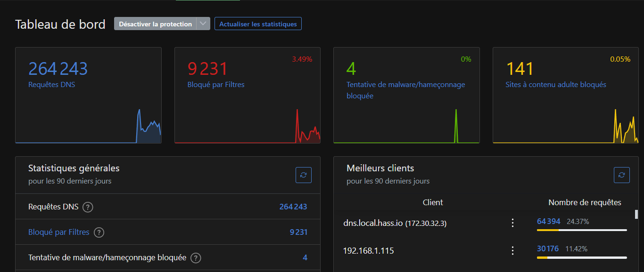Screen dimensions: 644x272
Task: Refresh the Meilleurs clients panel
Action: (621, 175)
